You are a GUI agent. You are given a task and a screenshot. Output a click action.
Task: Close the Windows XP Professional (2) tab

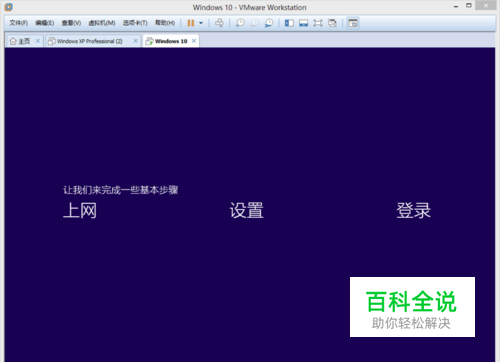tap(135, 41)
